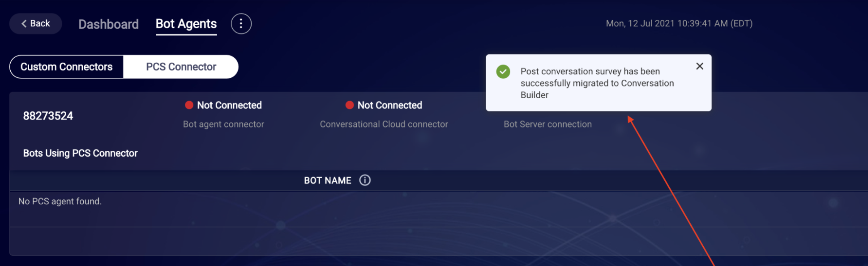The width and height of the screenshot is (868, 266).
Task: Click the Bot Server connection label
Action: (547, 124)
